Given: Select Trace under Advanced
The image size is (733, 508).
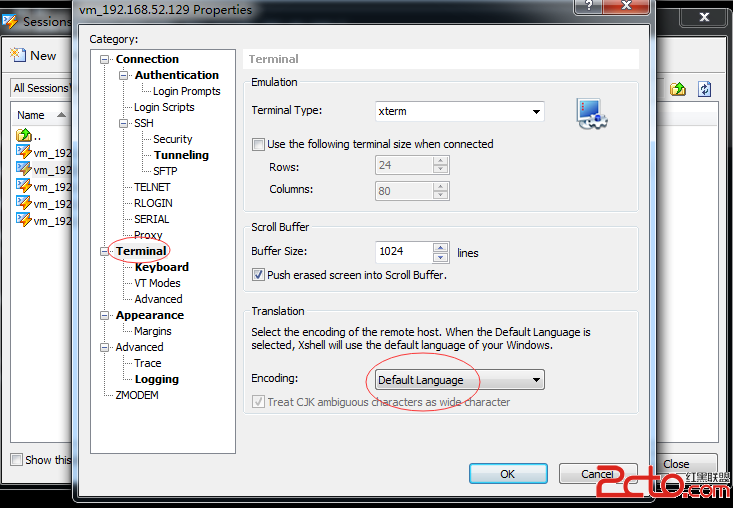Looking at the screenshot, I should [x=147, y=363].
